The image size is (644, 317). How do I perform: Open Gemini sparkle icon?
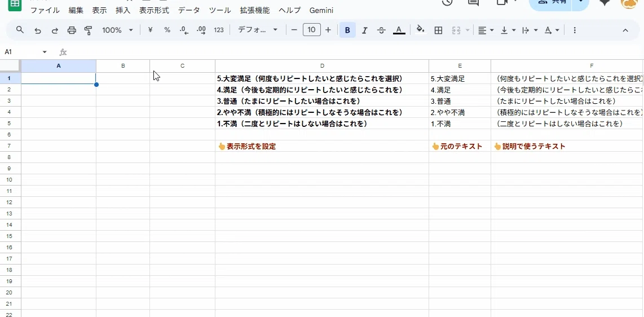pos(604,2)
